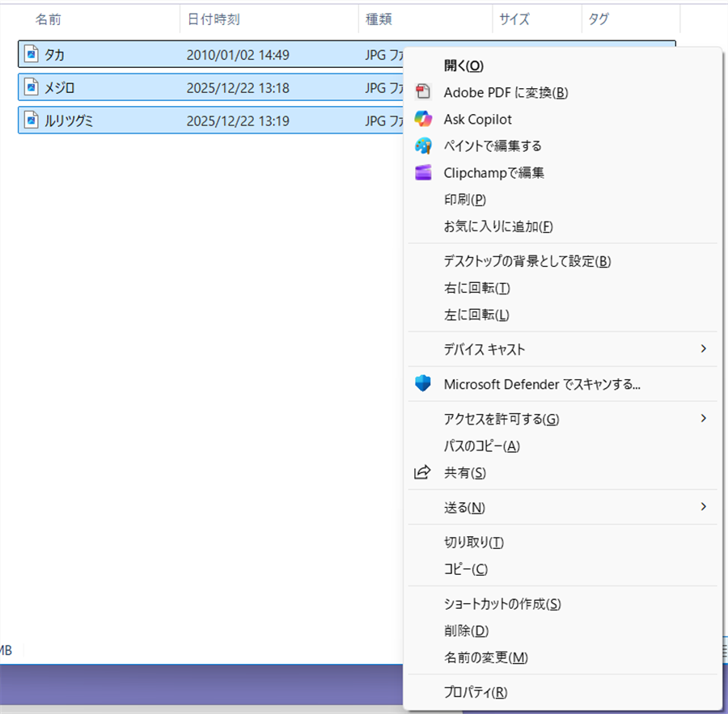Screen dimensions: 728x714
Task: Expand the デバイスキャスト submenu arrow
Action: click(x=704, y=349)
